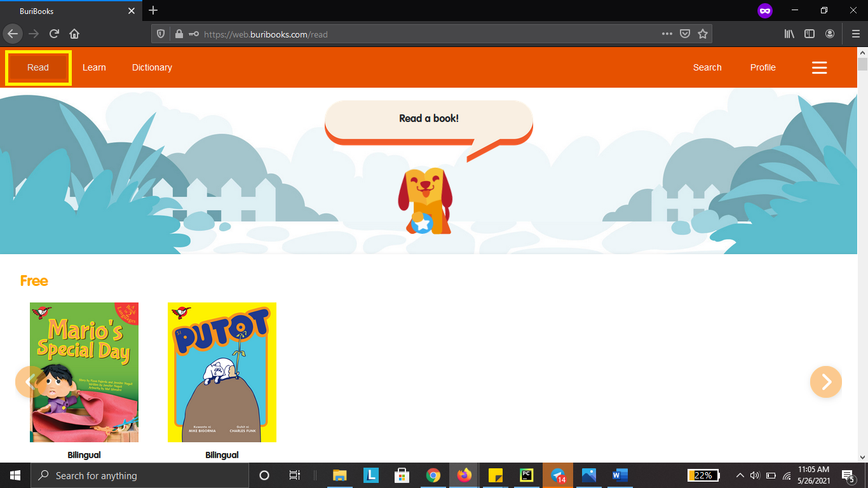Click the Free category heading
This screenshot has height=488, width=868.
point(34,281)
